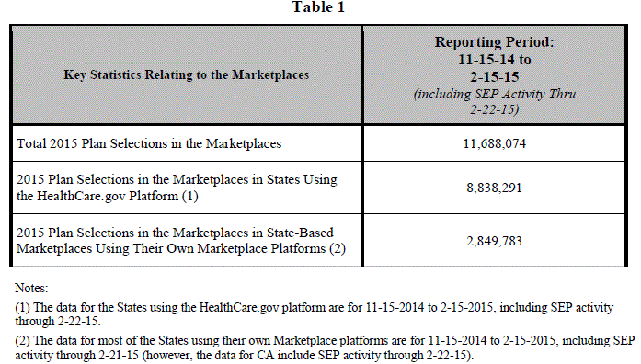Select the 'Notes:' label

[31, 288]
